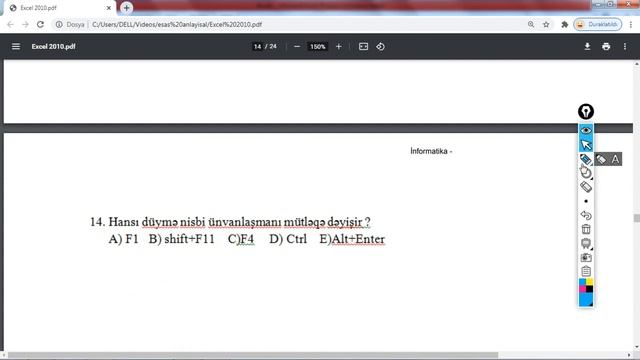Close the Excel 2010.pdf tab
This screenshot has height=360, width=640.
pos(109,8)
